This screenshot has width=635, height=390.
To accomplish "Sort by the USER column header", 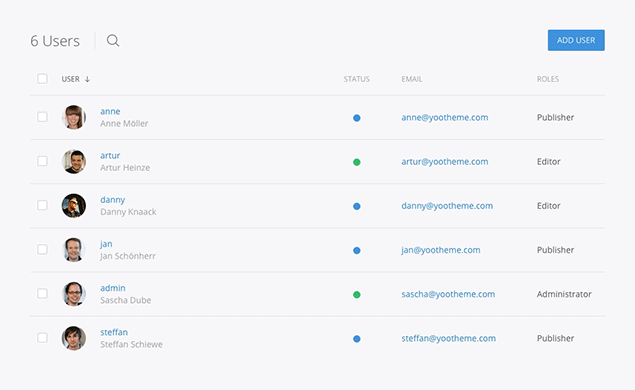I will point(70,79).
